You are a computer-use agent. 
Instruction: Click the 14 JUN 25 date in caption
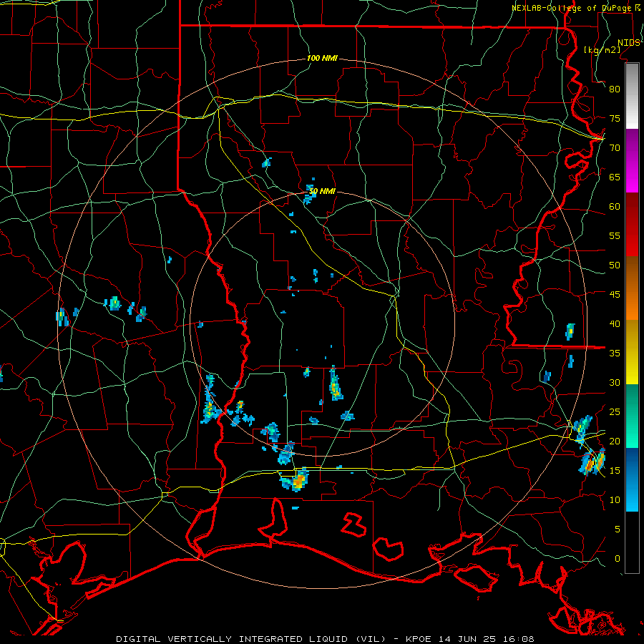[x=467, y=639]
